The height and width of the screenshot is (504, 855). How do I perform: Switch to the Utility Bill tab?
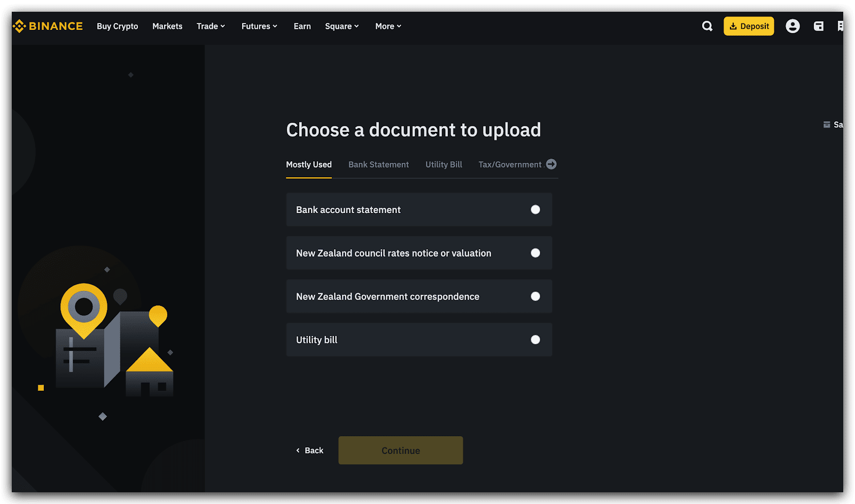coord(444,164)
